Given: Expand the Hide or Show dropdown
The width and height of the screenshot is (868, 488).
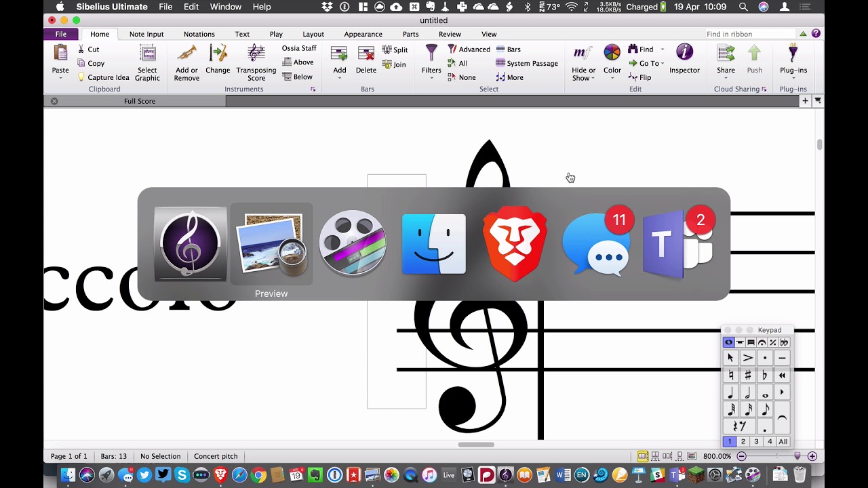Looking at the screenshot, I should 593,79.
